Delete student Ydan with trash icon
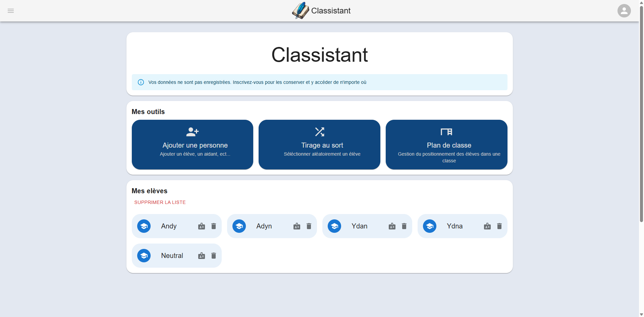644x317 pixels. pyautogui.click(x=404, y=226)
